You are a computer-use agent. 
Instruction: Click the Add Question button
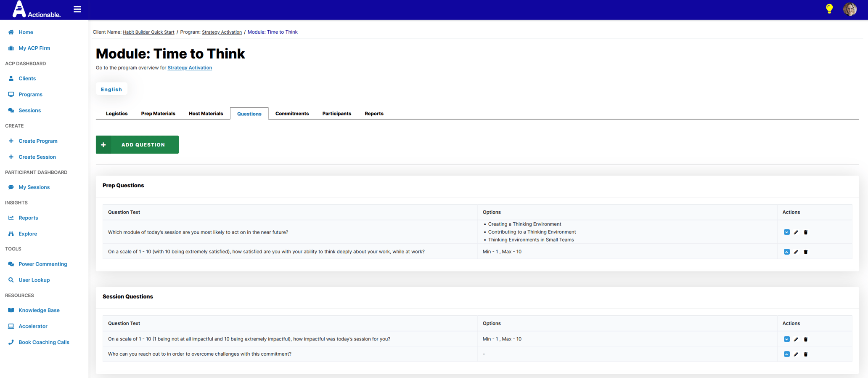[137, 144]
